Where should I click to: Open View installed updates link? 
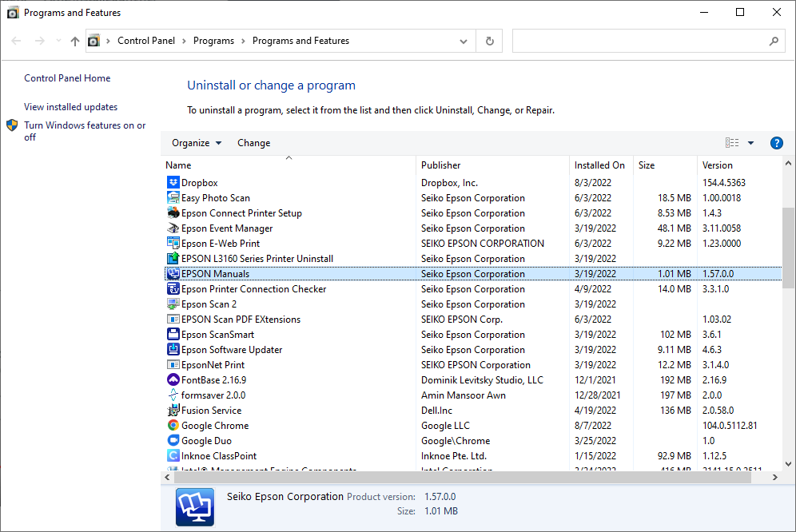[x=70, y=107]
